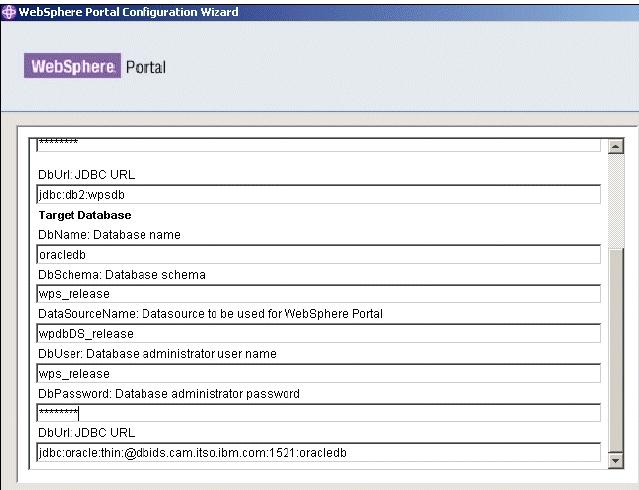Click the WebSphere purple logo banner

point(73,66)
